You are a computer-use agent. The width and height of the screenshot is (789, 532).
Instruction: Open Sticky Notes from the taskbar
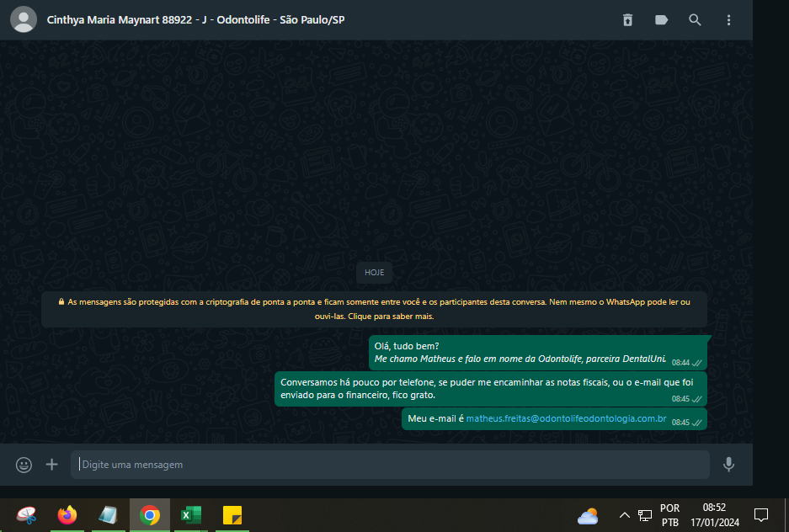click(x=232, y=515)
